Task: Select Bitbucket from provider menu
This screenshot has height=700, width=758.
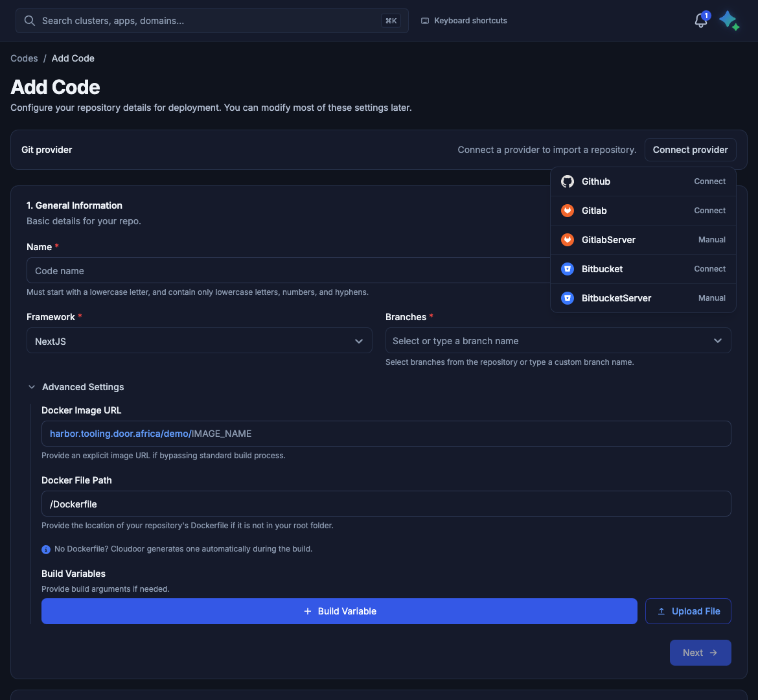Action: click(643, 269)
